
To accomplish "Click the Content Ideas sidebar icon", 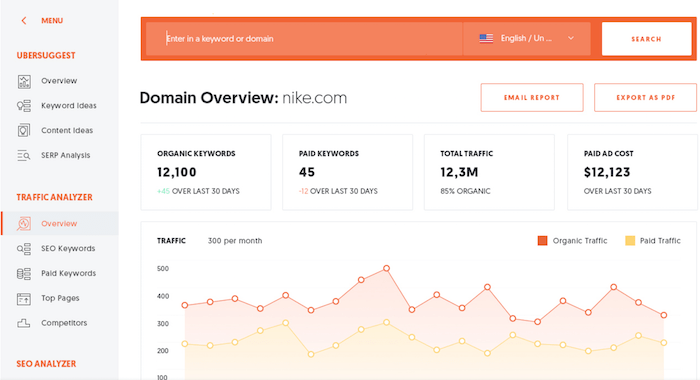I will click(24, 130).
